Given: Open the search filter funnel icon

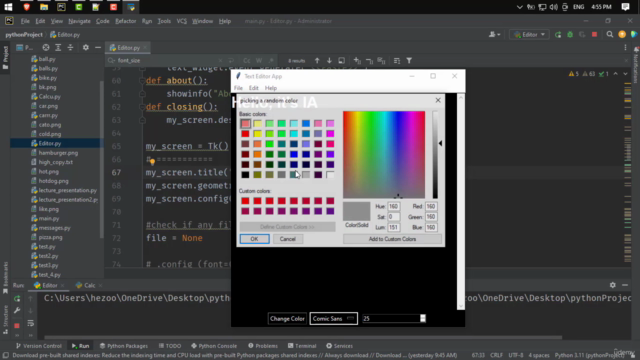Looking at the screenshot, I should tap(409, 60).
